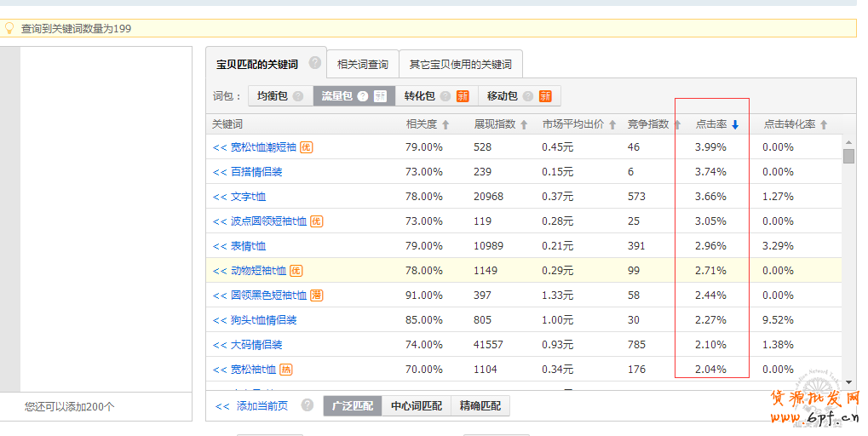This screenshot has height=436, width=868.
Task: Sort the table by 相关度 arrow
Action: click(445, 125)
